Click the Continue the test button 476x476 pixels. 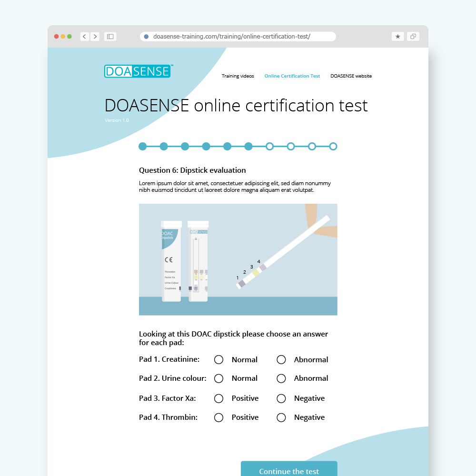(x=289, y=469)
